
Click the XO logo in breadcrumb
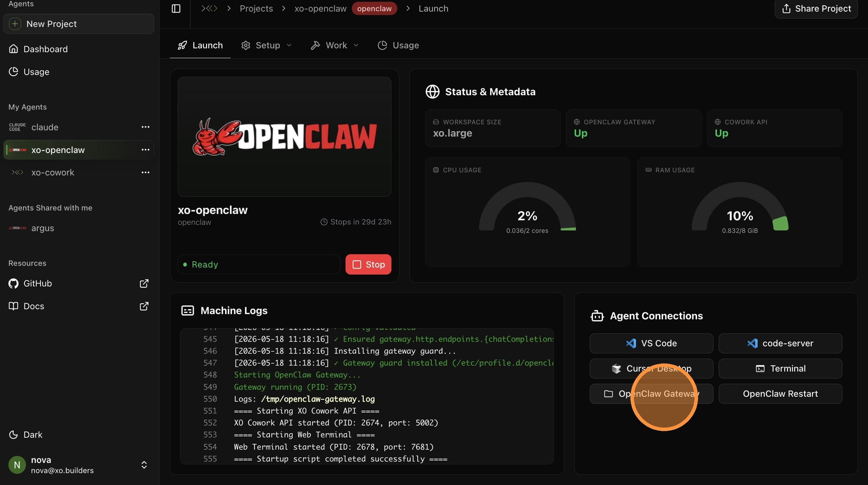tap(209, 8)
